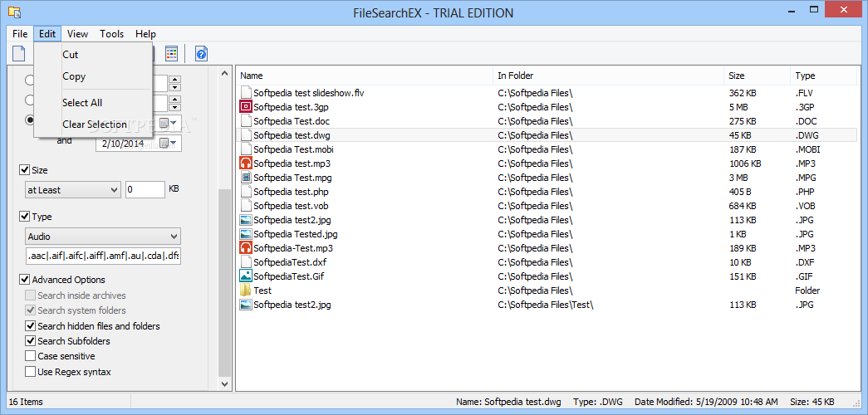Click the colored grid view toolbar icon

tap(172, 54)
